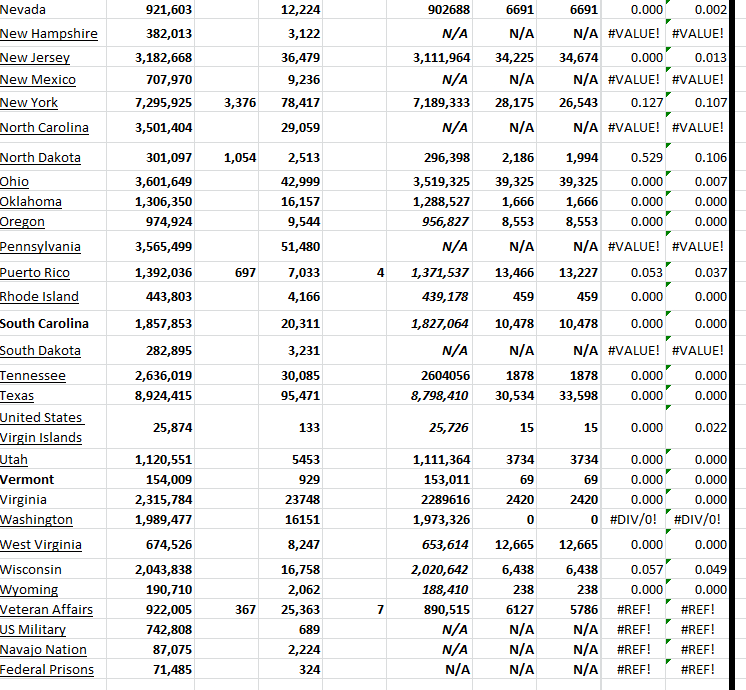Select cell with value 8,924,415
The height and width of the screenshot is (690, 746).
[x=150, y=395]
